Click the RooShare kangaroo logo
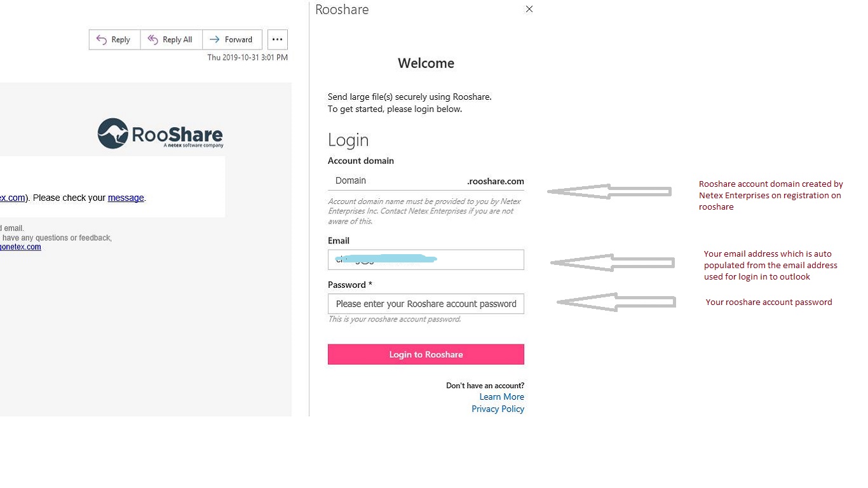Screen dimensions: 868x488 pyautogui.click(x=113, y=133)
